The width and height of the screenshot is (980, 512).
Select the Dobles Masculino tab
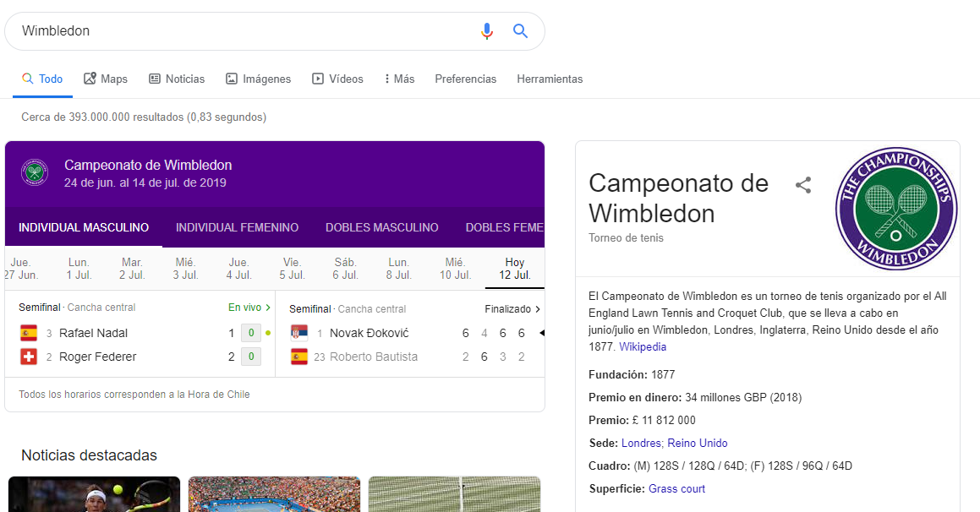381,227
